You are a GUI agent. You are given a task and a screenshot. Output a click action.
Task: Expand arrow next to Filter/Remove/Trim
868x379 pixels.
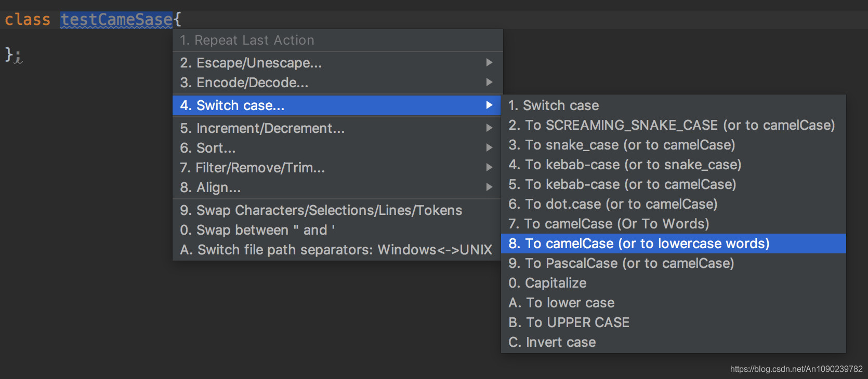[x=489, y=167]
